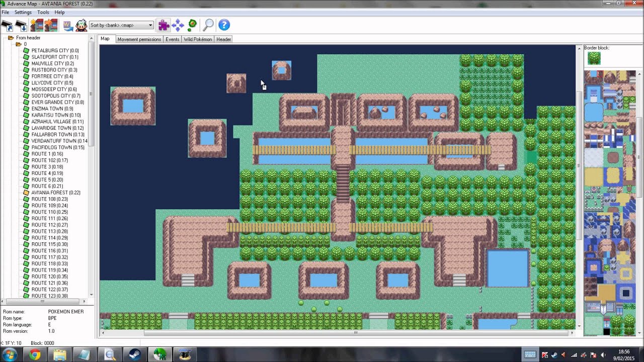Open the File menu
The width and height of the screenshot is (644, 362).
point(6,12)
